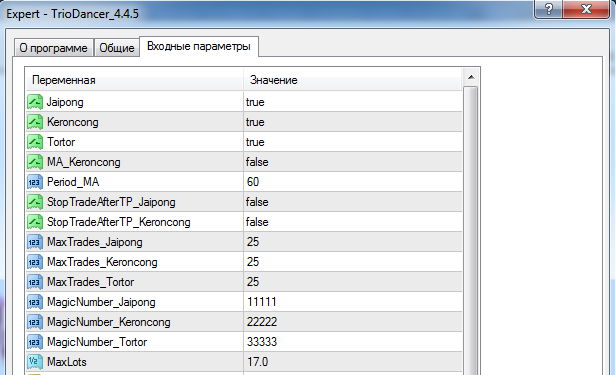The height and width of the screenshot is (375, 616).
Task: Click the double-type icon beside MaxLots
Action: point(35,362)
